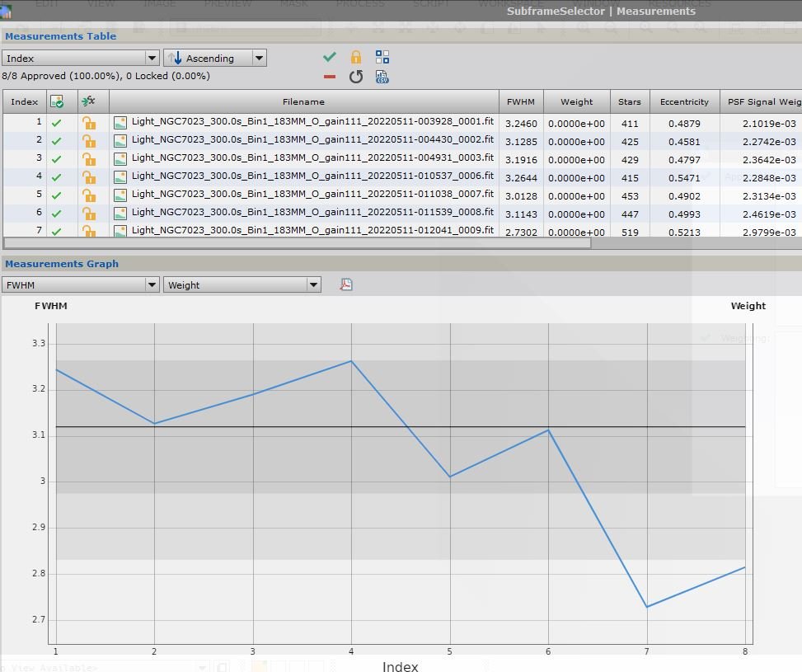Click the orange padlock toolbar icon
This screenshot has width=802, height=672.
356,57
